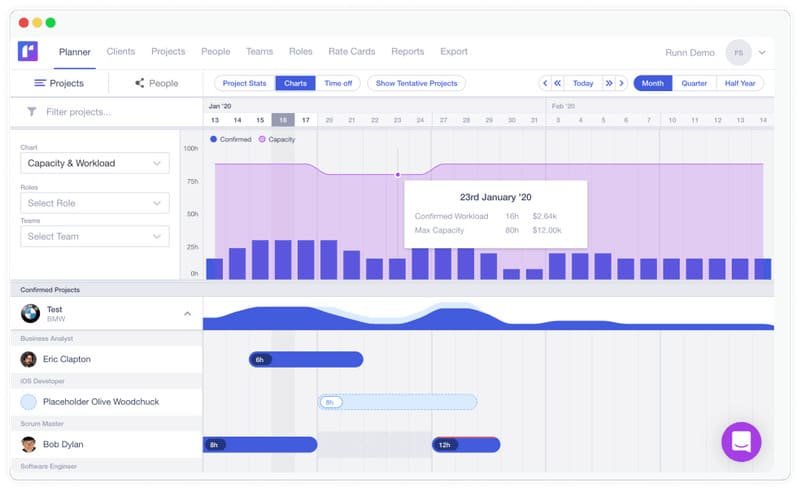Image resolution: width=800 pixels, height=490 pixels.
Task: Switch to the People tab
Action: click(156, 84)
